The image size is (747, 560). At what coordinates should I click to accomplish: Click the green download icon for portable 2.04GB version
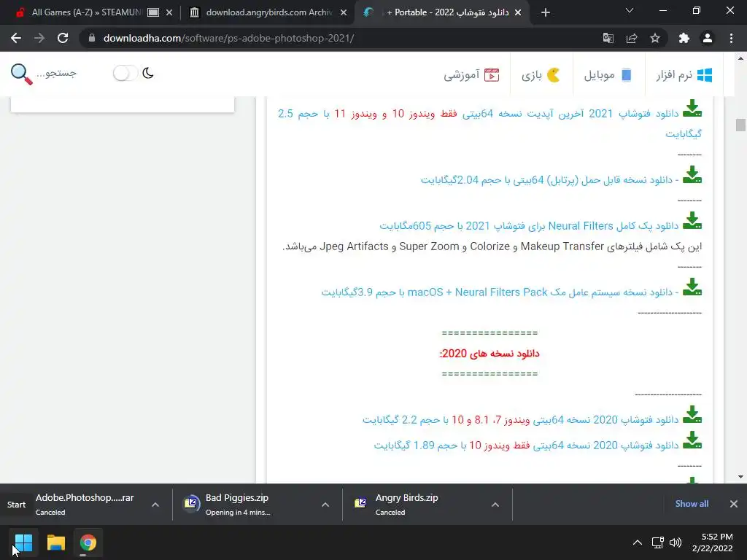(692, 175)
